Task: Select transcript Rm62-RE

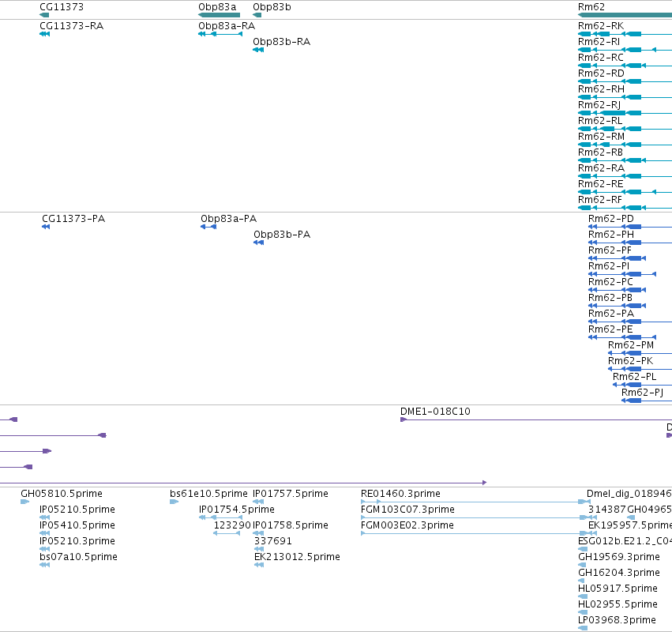Action: 600,184
